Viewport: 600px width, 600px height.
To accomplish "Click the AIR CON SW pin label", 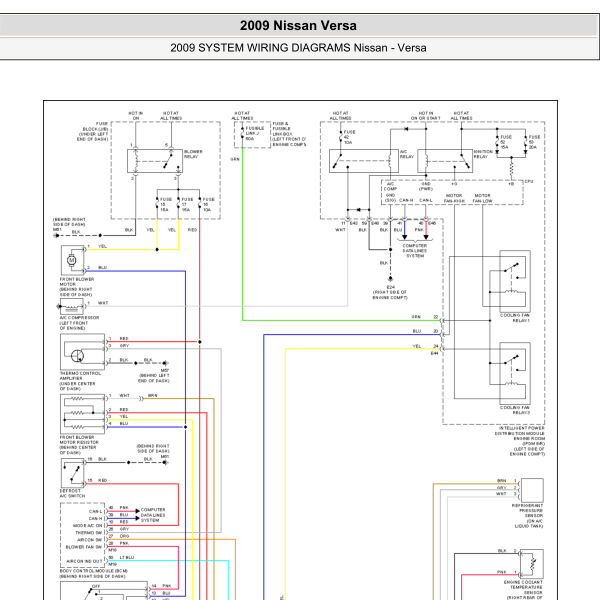I will 90,540.
